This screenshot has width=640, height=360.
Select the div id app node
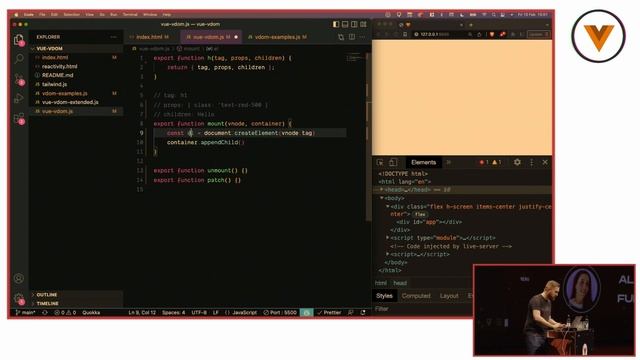(x=429, y=222)
